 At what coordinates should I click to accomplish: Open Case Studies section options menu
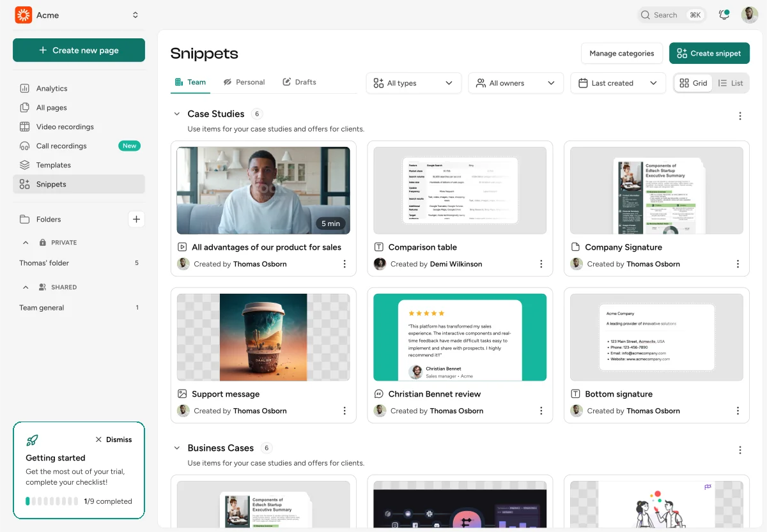[740, 116]
